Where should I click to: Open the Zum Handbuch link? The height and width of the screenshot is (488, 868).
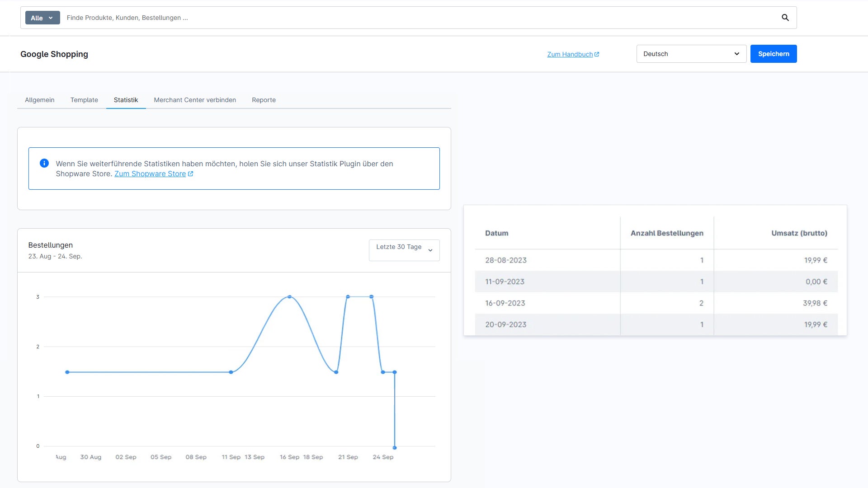point(570,54)
